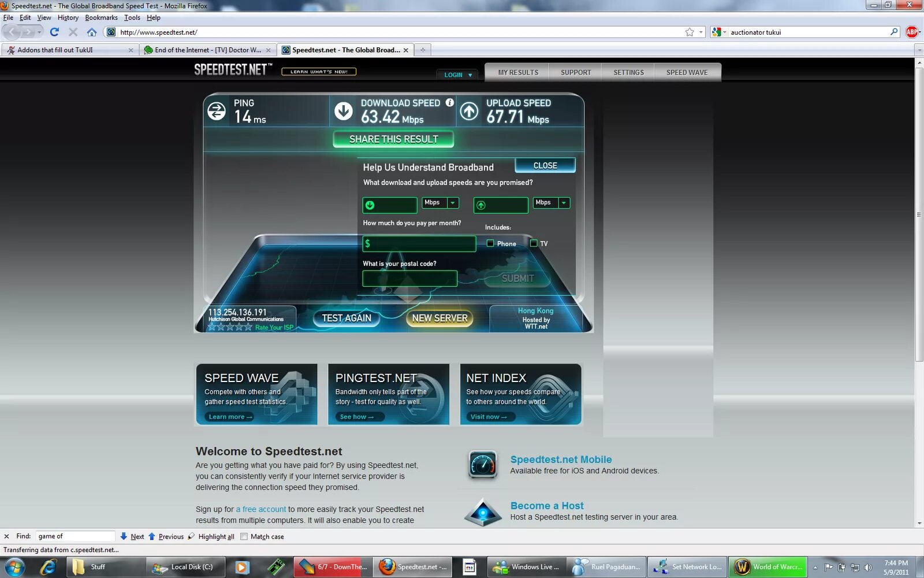
Task: Close the broadband survey with CLOSE button
Action: [x=545, y=165]
